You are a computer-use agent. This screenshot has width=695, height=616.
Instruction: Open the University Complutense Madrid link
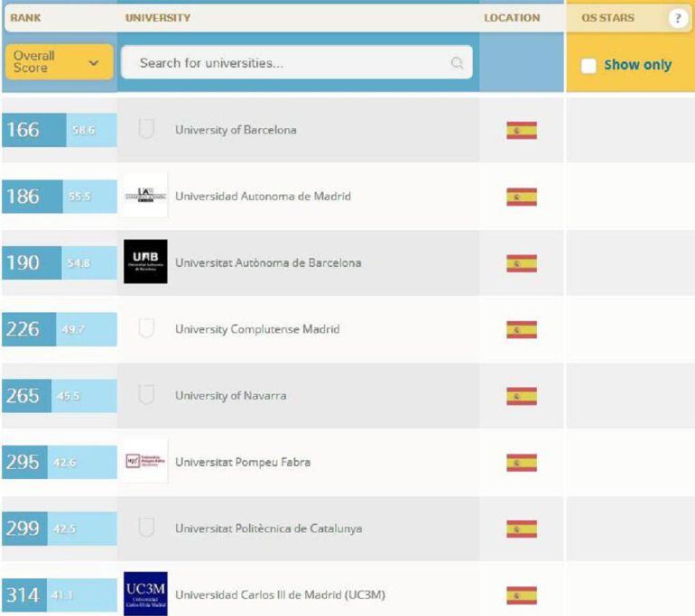[x=257, y=329]
